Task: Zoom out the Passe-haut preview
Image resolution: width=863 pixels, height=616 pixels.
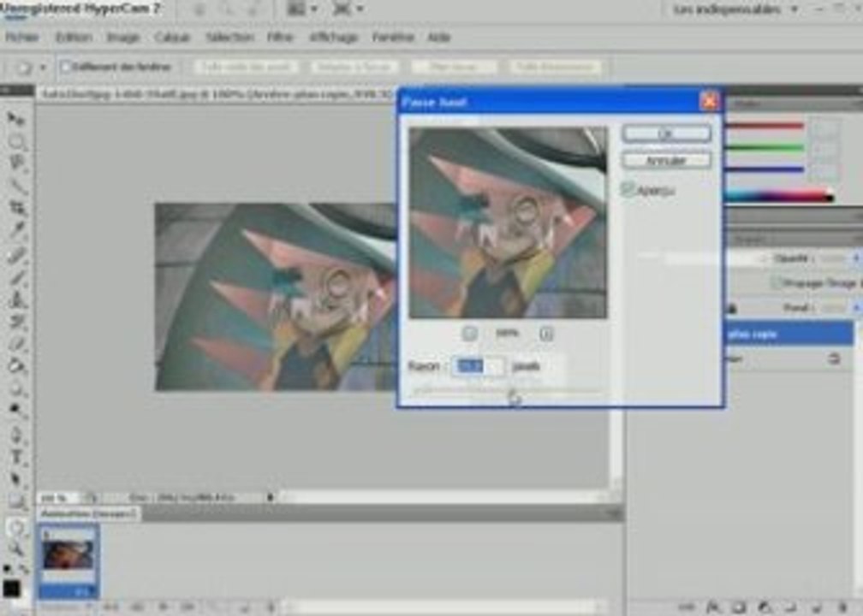Action: (x=469, y=334)
